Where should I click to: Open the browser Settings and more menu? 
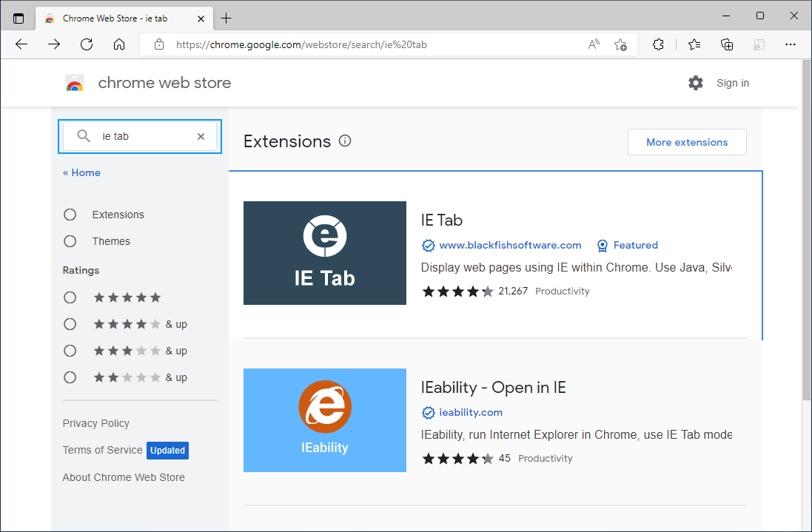pos(791,44)
